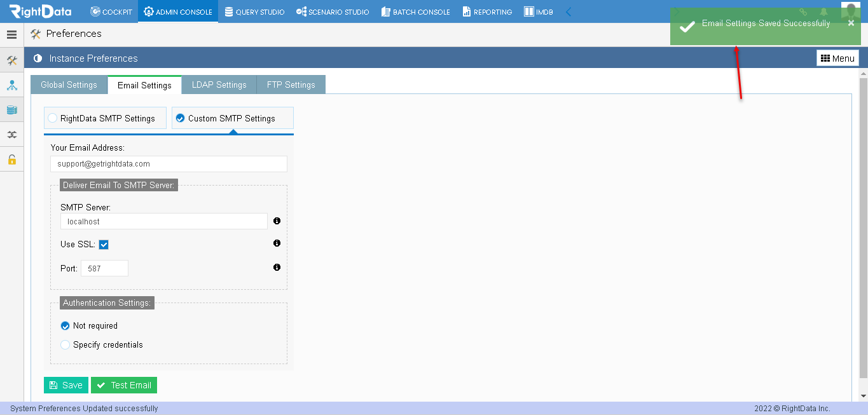Save the email settings
The width and height of the screenshot is (868, 415).
pos(66,385)
